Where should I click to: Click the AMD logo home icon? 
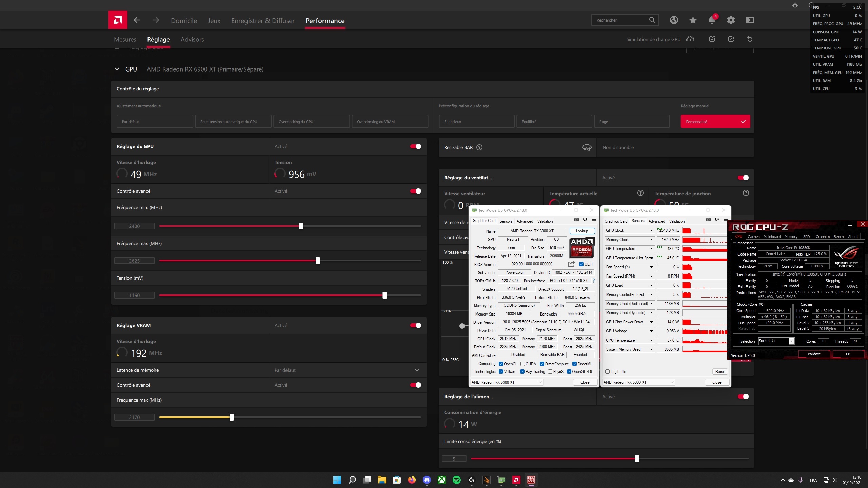click(118, 20)
